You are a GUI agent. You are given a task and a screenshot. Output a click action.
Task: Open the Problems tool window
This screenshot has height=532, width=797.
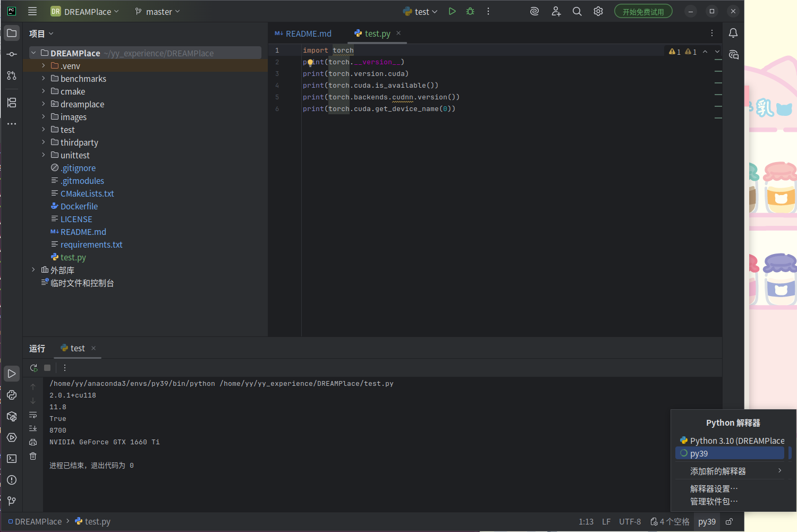pos(12,480)
